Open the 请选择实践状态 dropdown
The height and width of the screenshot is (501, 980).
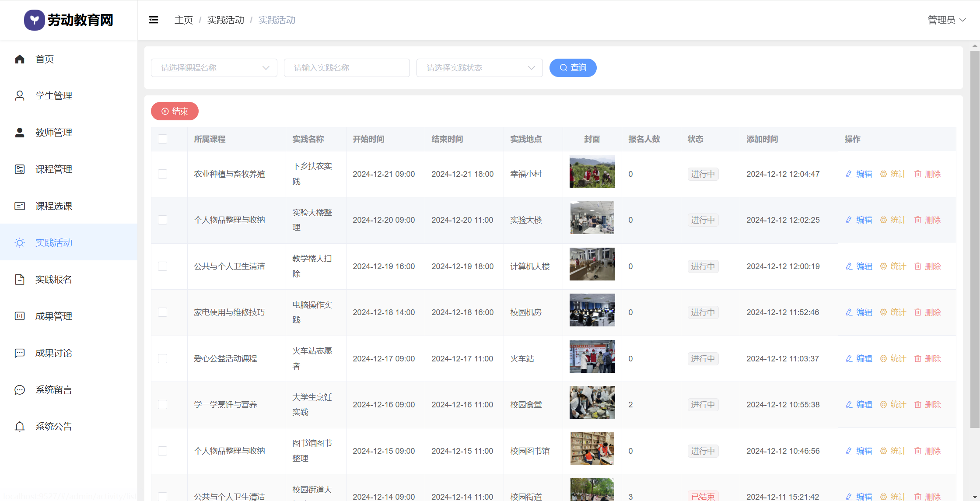pos(479,68)
